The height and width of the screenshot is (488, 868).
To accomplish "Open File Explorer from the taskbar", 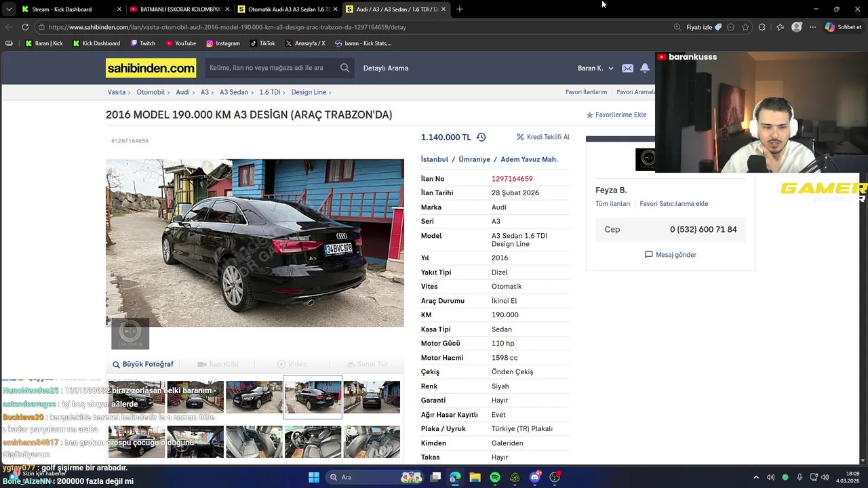I will coord(475,477).
